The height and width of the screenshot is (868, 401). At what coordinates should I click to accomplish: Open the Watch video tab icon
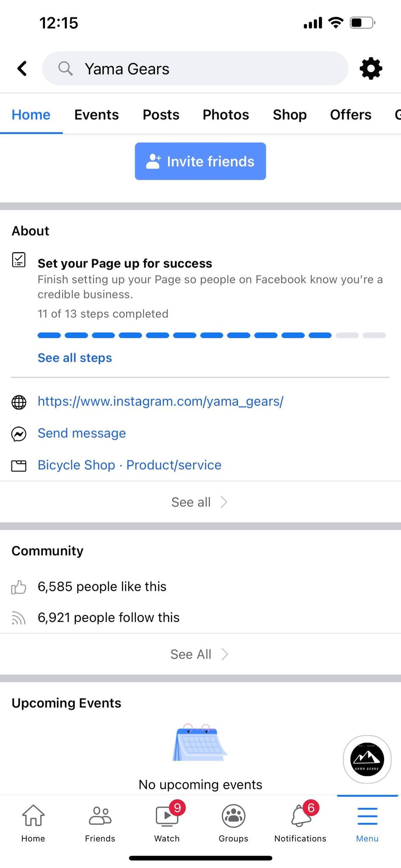pos(167,816)
